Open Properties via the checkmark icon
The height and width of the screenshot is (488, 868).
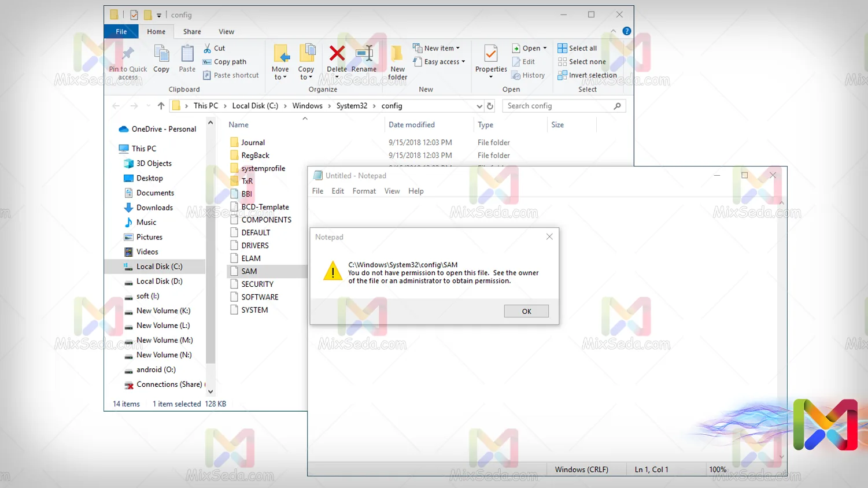(490, 54)
